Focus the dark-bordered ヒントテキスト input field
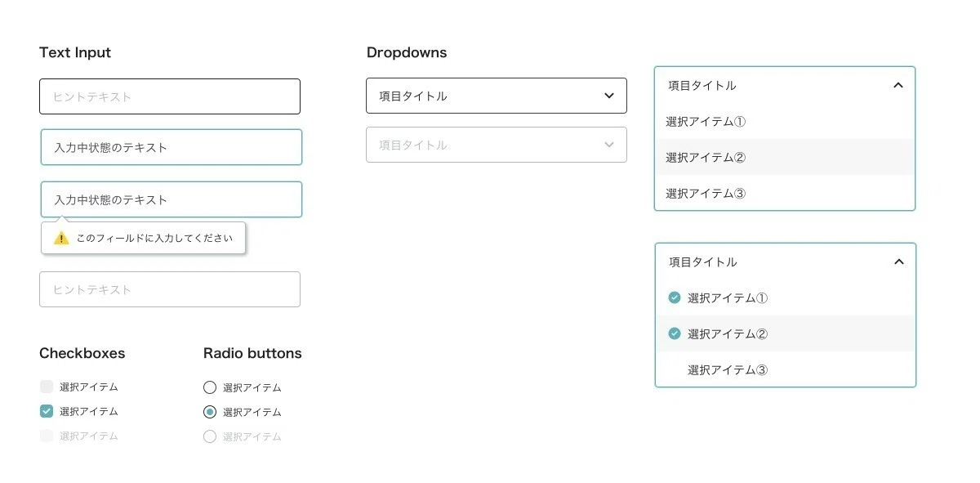This screenshot has width=980, height=483. click(x=170, y=96)
